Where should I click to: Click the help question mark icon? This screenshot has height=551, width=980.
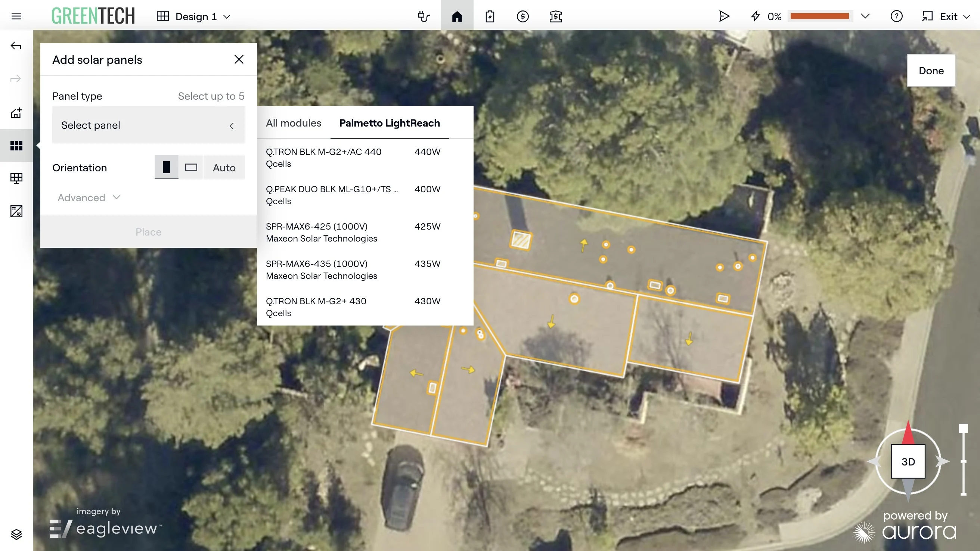(896, 16)
